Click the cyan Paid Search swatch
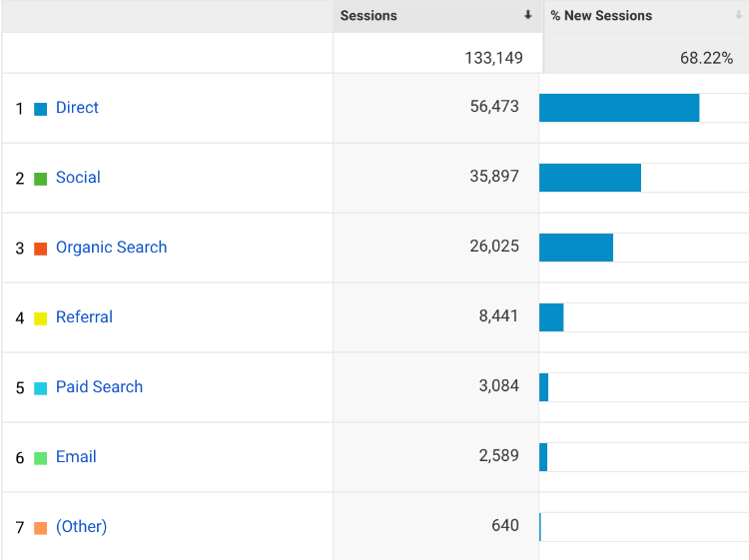Image resolution: width=749 pixels, height=560 pixels. pos(41,388)
